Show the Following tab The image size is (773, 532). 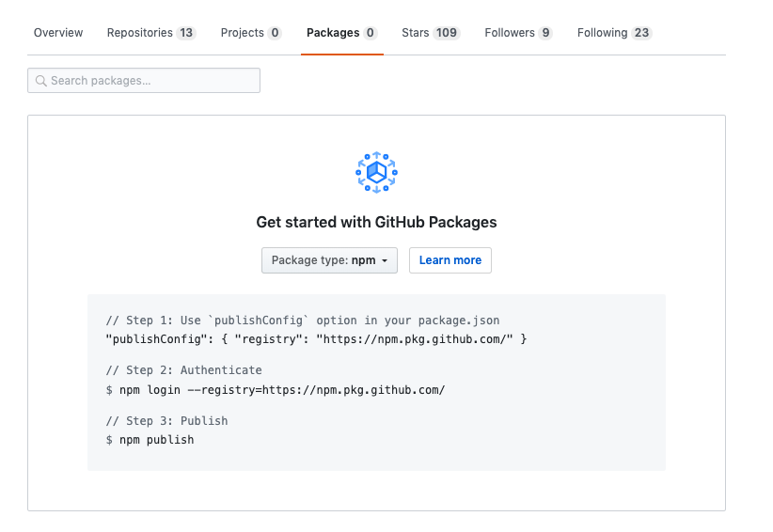[x=603, y=33]
